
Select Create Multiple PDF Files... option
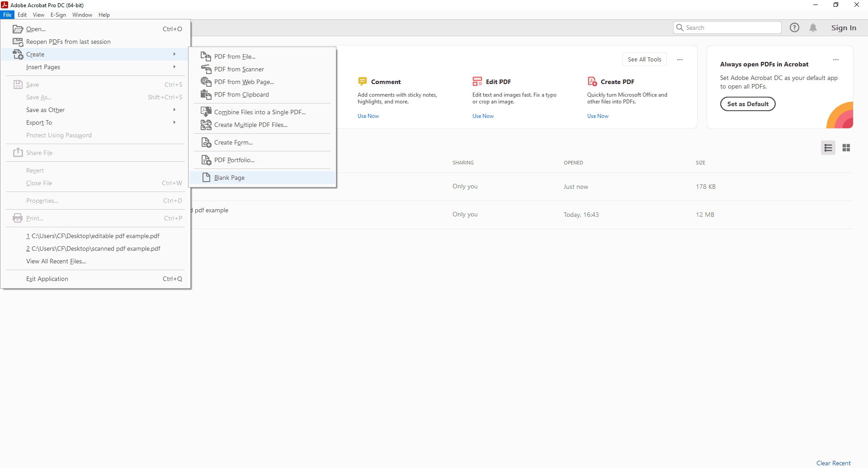coord(262,125)
